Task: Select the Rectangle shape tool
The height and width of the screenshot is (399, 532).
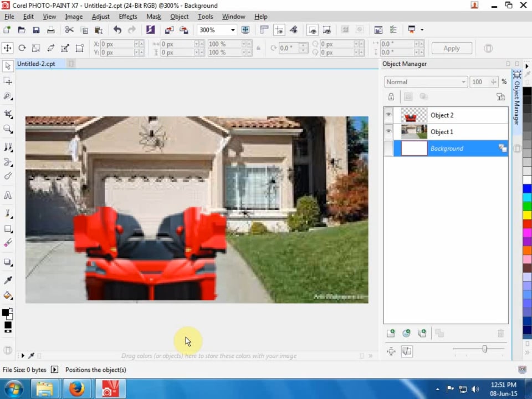Action: pos(7,229)
